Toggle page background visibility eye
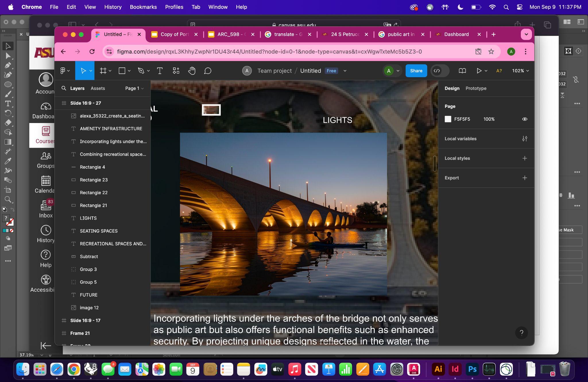Viewport: 588px width, 382px height. click(x=525, y=119)
